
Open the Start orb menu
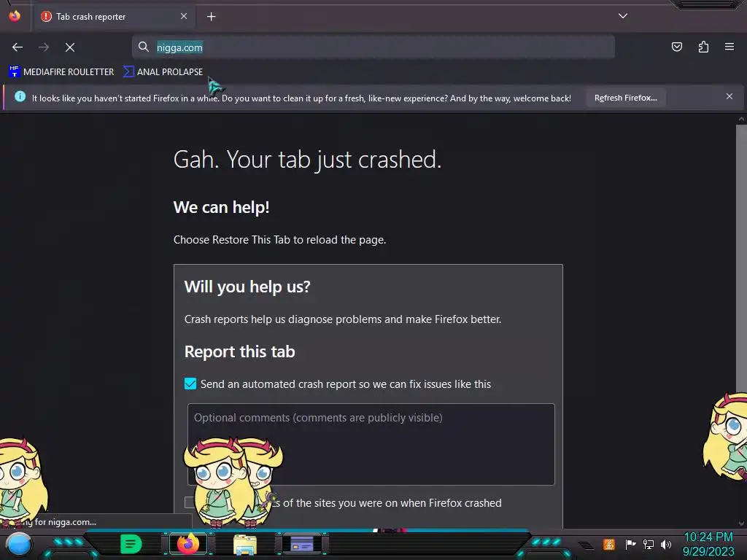tap(19, 545)
